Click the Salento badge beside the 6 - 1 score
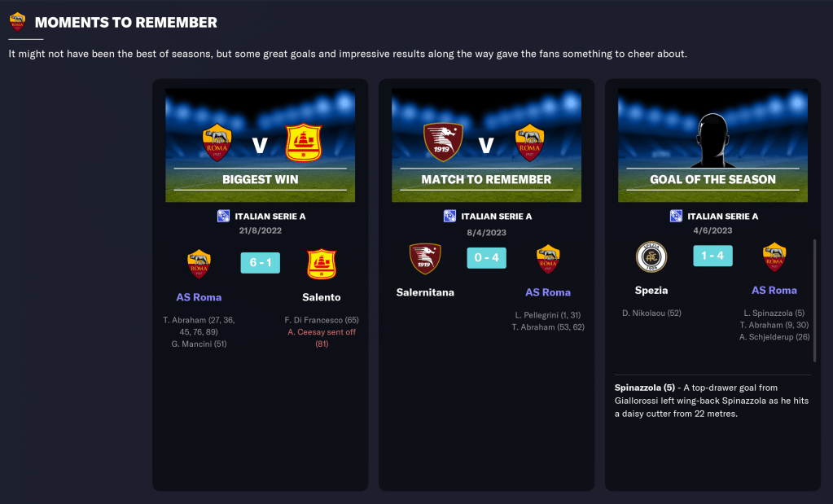Screen dimensions: 833x504 tap(322, 264)
